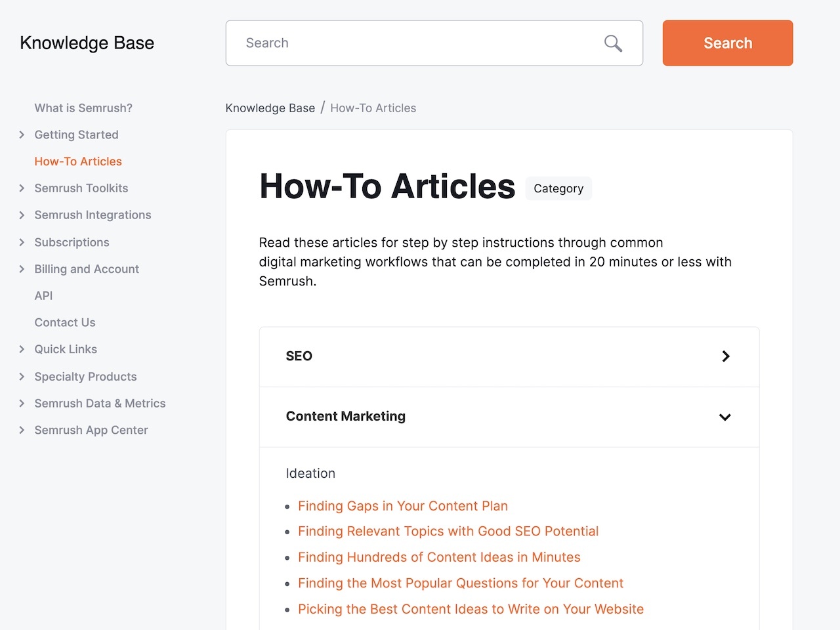Expand Semrush Data & Metrics chevron
Viewport: 840px width, 630px height.
[x=22, y=404]
